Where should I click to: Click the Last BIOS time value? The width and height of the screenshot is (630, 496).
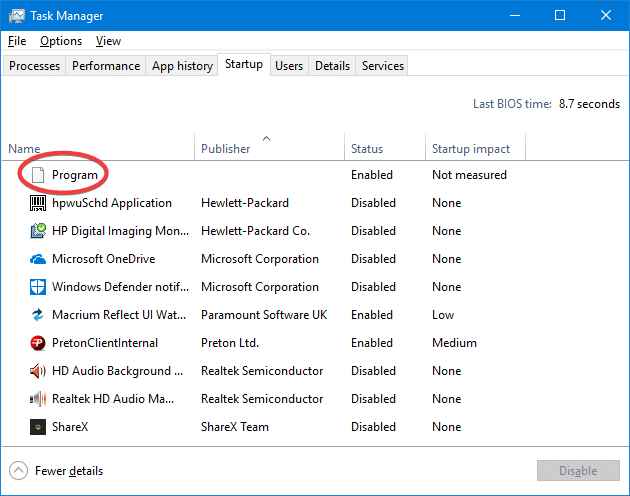click(589, 104)
